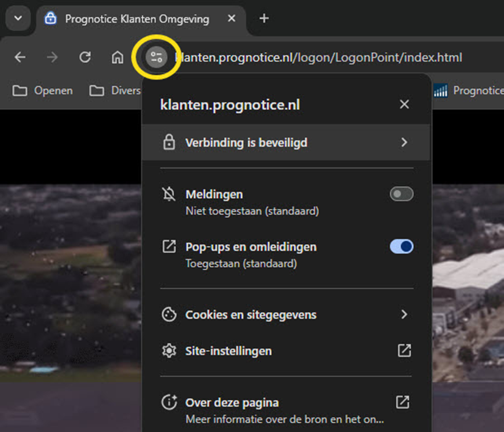The height and width of the screenshot is (432, 504).
Task: Open the tab search dropdown arrow
Action: [x=18, y=19]
